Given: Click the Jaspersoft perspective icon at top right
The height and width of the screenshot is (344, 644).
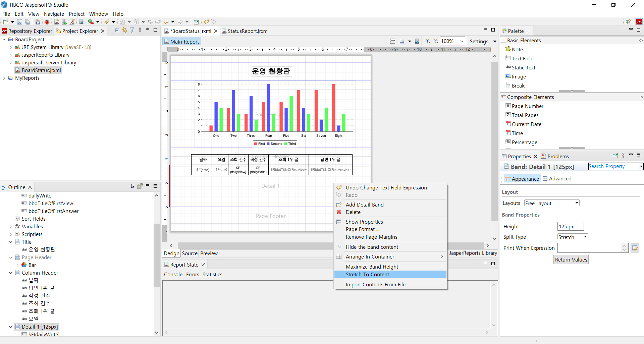Looking at the screenshot, I should pos(639,22).
